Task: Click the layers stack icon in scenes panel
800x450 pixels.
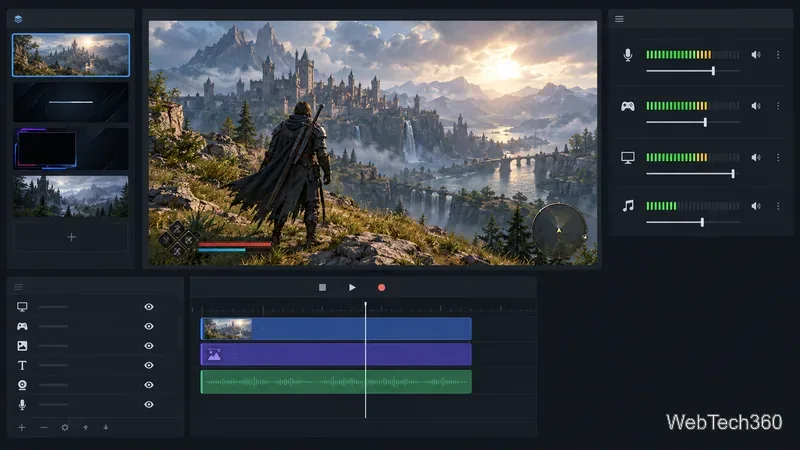Action: point(18,19)
